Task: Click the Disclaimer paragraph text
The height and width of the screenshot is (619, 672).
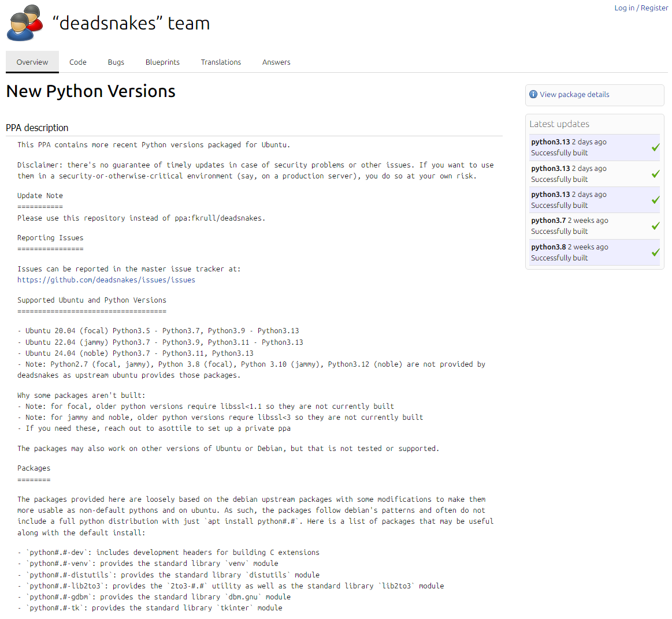Action: click(x=255, y=170)
